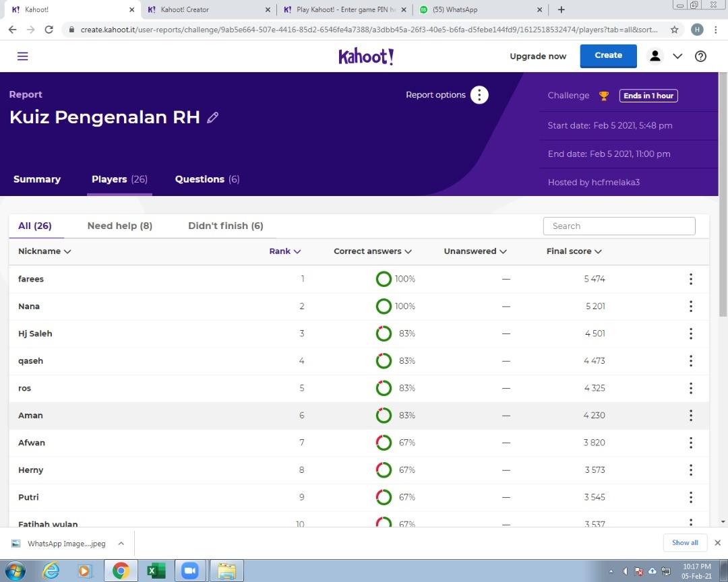
Task: Open the three-dot menu for farees
Action: pyautogui.click(x=690, y=279)
